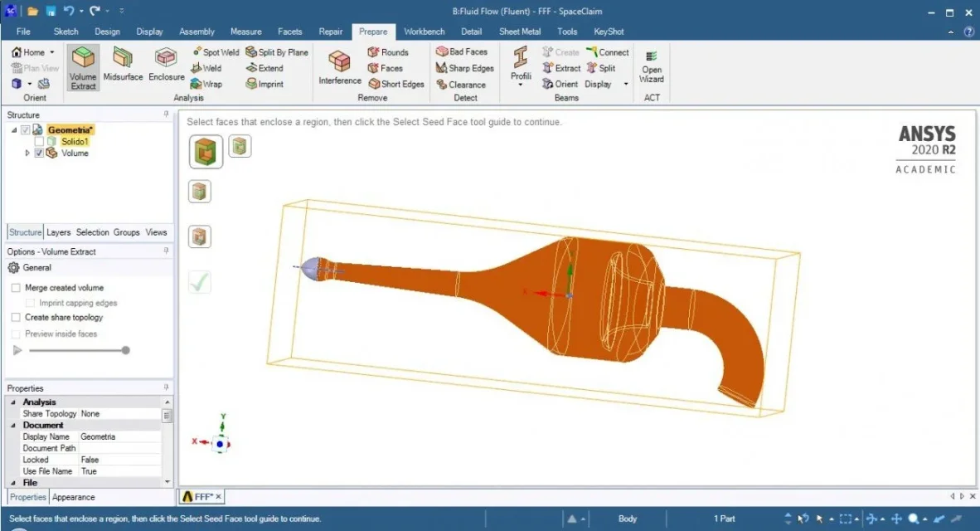This screenshot has height=531, width=980.
Task: Select the Volume Extract tool
Action: pos(83,66)
